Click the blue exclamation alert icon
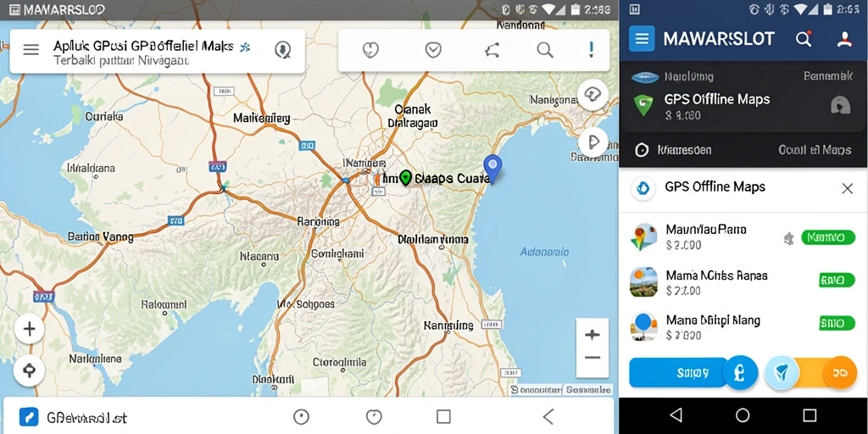The image size is (868, 434). click(591, 50)
